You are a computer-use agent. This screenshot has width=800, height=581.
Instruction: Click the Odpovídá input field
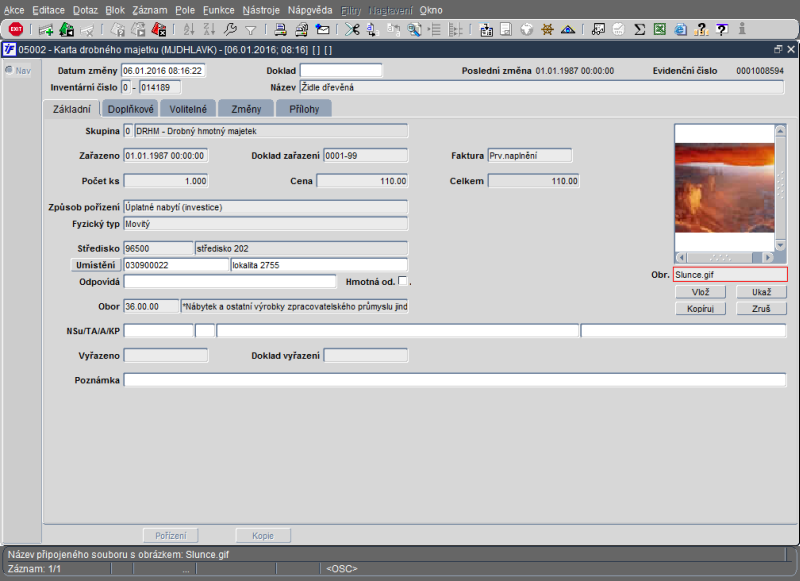[230, 282]
